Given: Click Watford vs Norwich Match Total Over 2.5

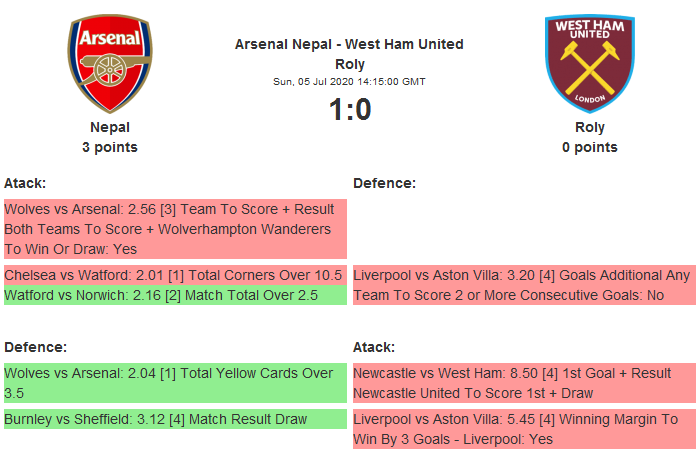Looking at the screenshot, I should point(174,296).
